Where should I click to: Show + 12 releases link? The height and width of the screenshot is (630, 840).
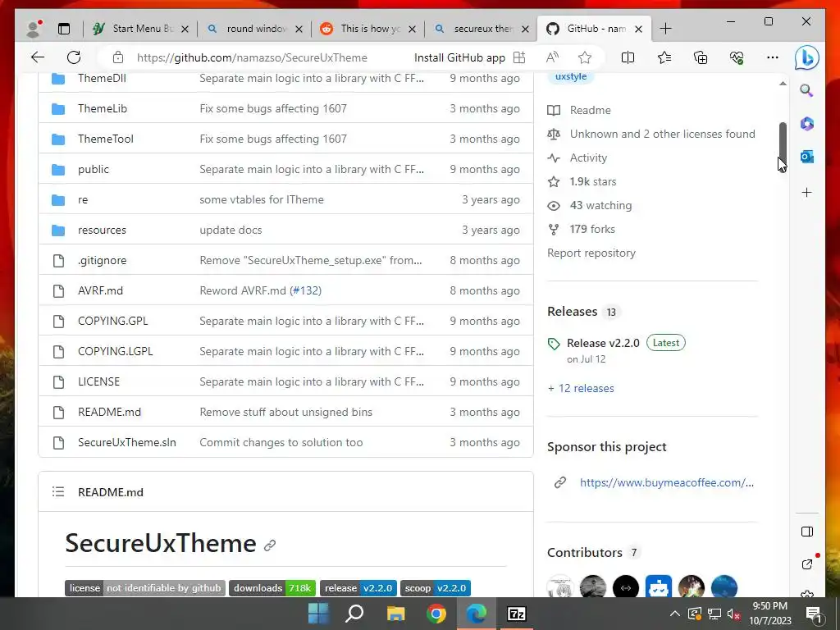click(581, 388)
